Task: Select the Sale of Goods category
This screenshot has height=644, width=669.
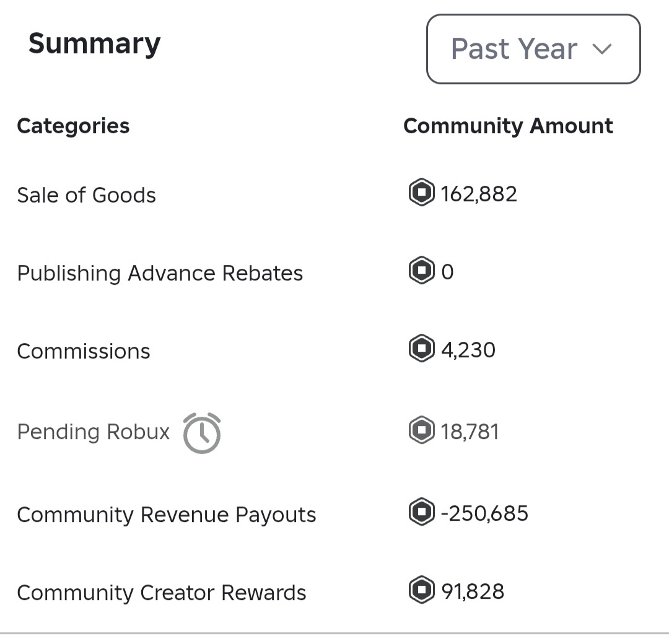Action: pyautogui.click(x=86, y=195)
